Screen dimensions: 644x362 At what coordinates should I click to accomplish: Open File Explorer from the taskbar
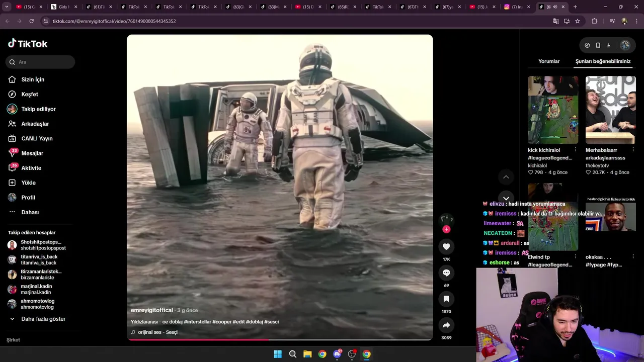(x=307, y=354)
